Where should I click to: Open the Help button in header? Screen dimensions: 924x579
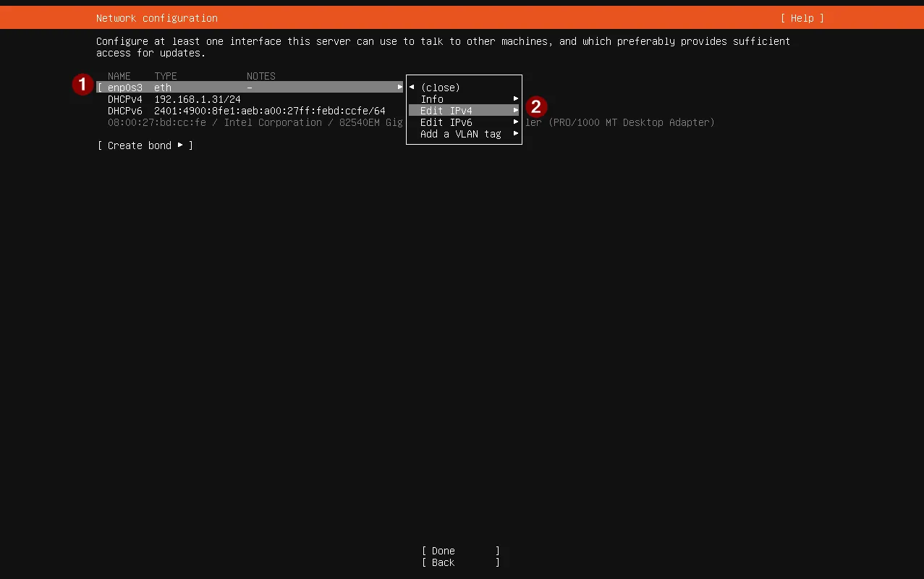coord(802,18)
